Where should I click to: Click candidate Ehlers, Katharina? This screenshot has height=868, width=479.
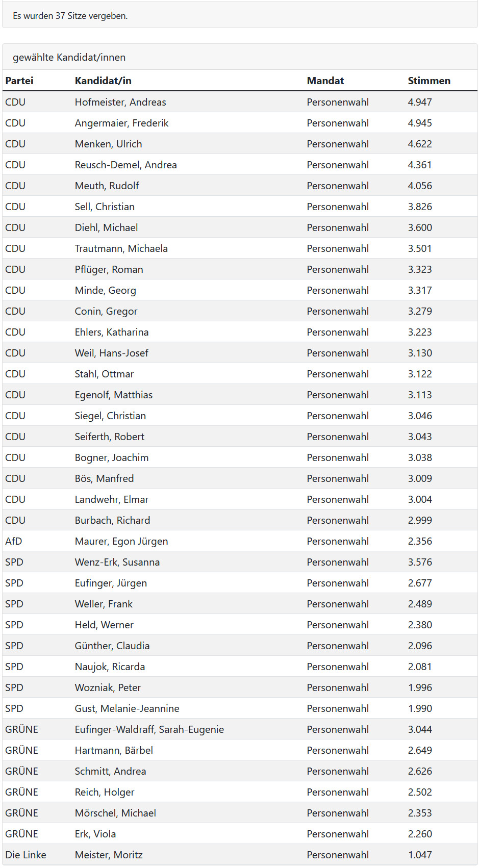click(112, 332)
